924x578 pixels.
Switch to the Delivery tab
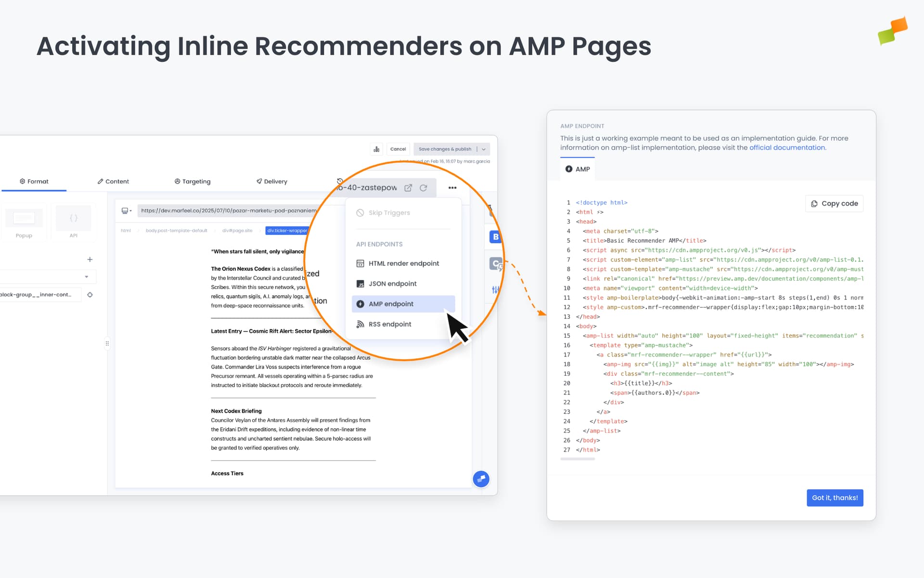[271, 181]
